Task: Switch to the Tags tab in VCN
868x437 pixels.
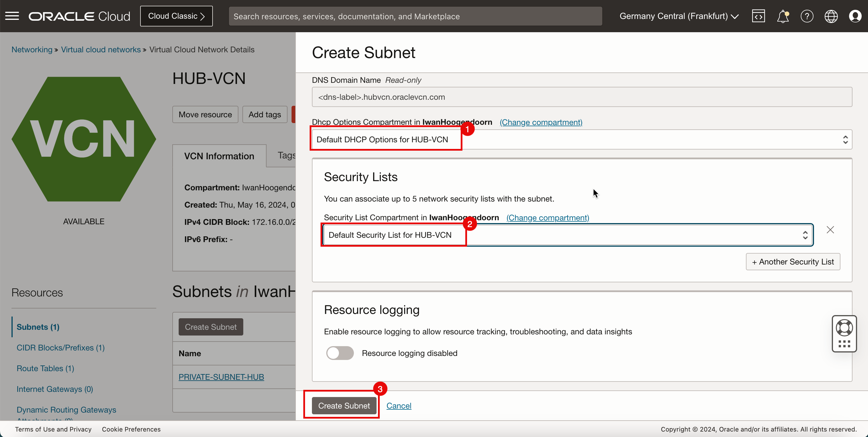Action: pyautogui.click(x=287, y=155)
